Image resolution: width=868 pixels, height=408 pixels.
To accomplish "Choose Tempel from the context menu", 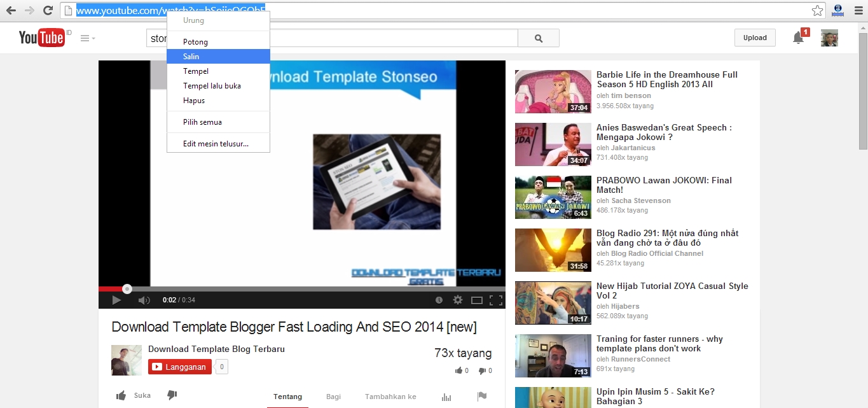I will pos(218,71).
